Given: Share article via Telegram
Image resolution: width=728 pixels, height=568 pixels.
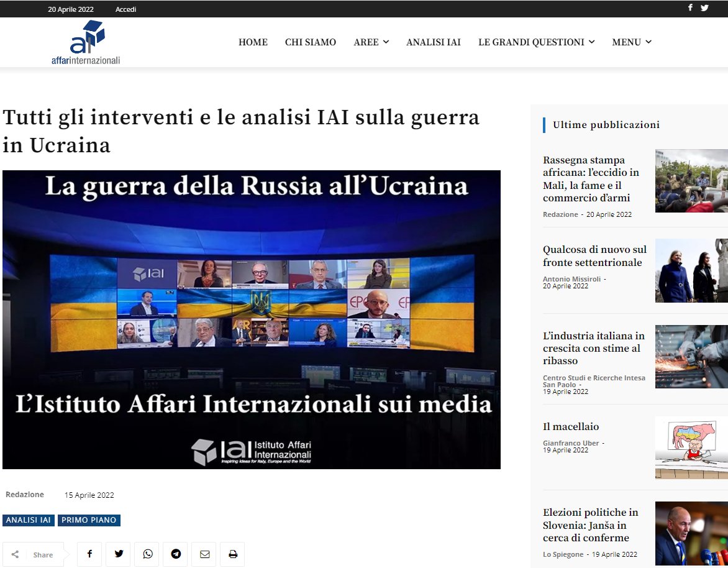Looking at the screenshot, I should [x=176, y=554].
